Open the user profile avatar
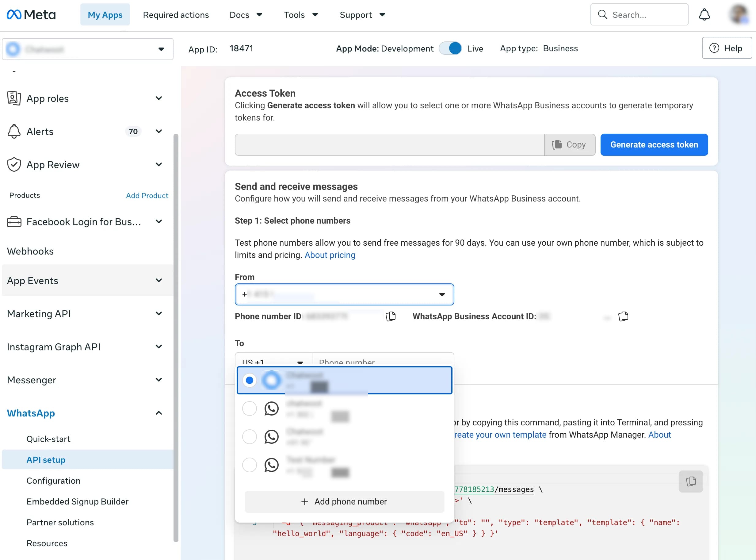This screenshot has width=756, height=560. tap(739, 15)
